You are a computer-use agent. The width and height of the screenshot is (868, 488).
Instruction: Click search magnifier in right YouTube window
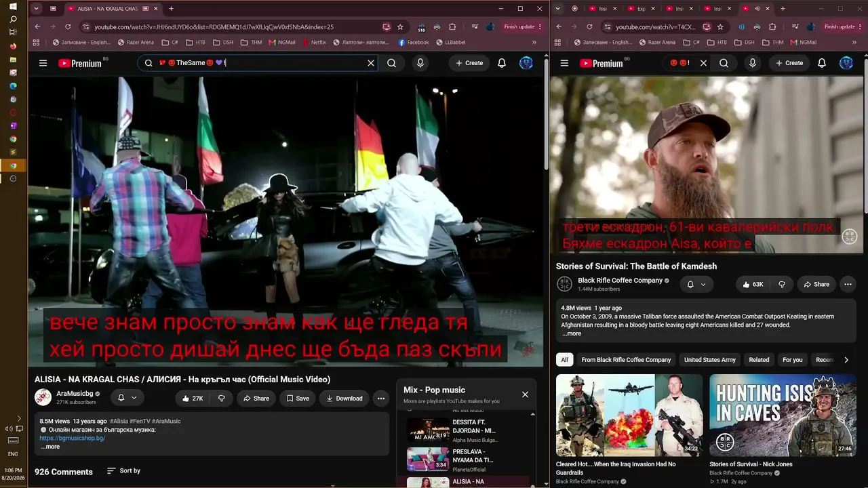[x=724, y=63]
